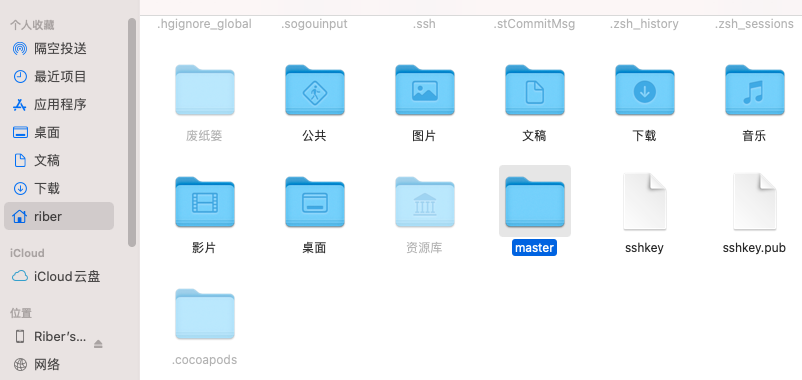Click the .zsh_sessions folder name
Viewport: 802px width, 380px height.
[754, 24]
